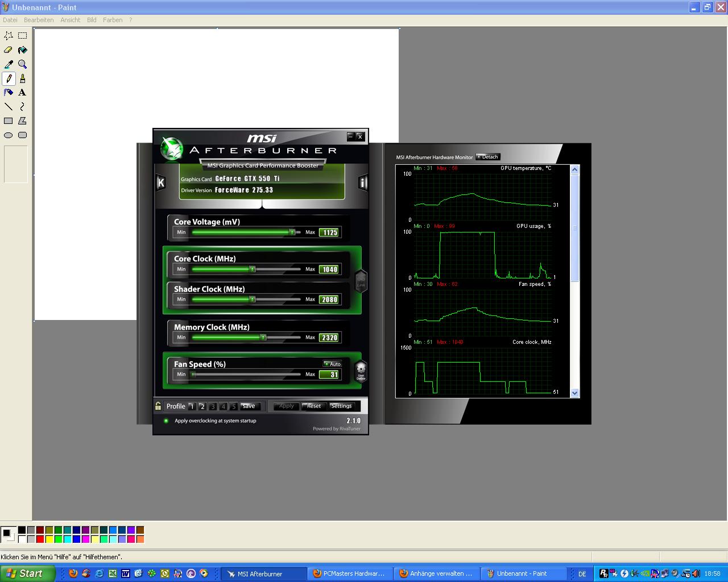Open the fan User Define gear icon
Viewport: 728px width, 582px height.
tap(361, 371)
